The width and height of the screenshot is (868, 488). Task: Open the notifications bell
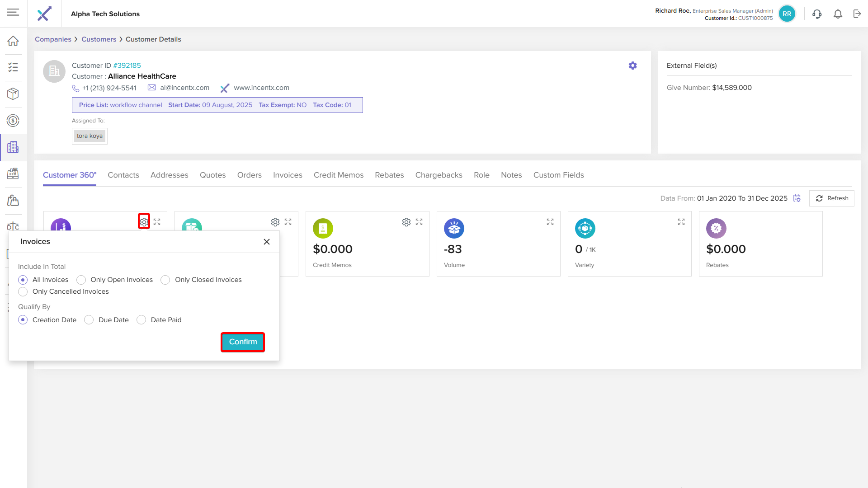tap(838, 14)
